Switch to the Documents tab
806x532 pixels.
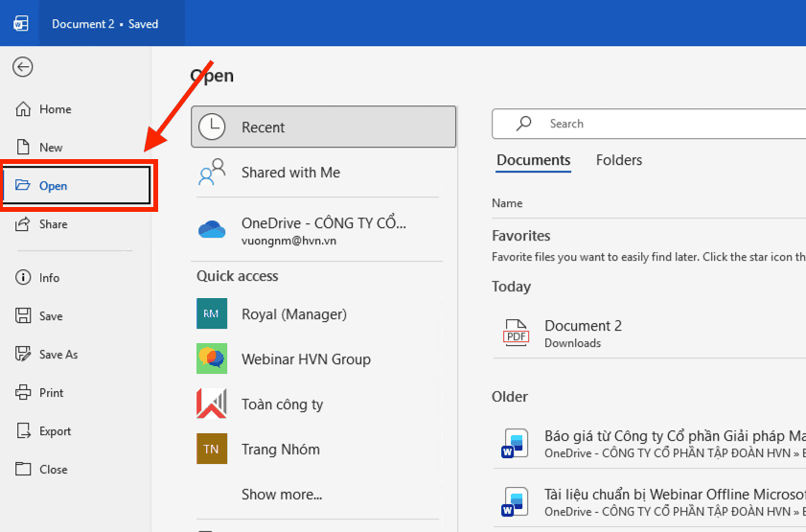coord(534,160)
